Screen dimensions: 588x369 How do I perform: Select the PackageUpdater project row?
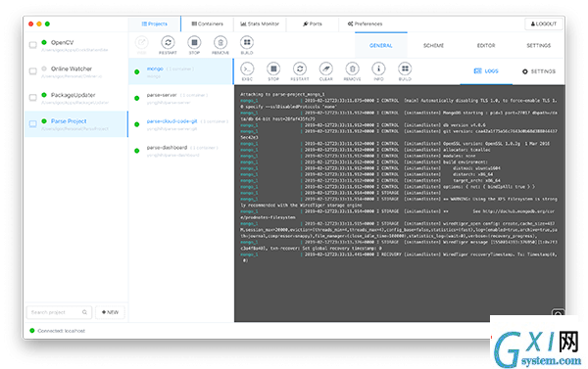coord(76,98)
